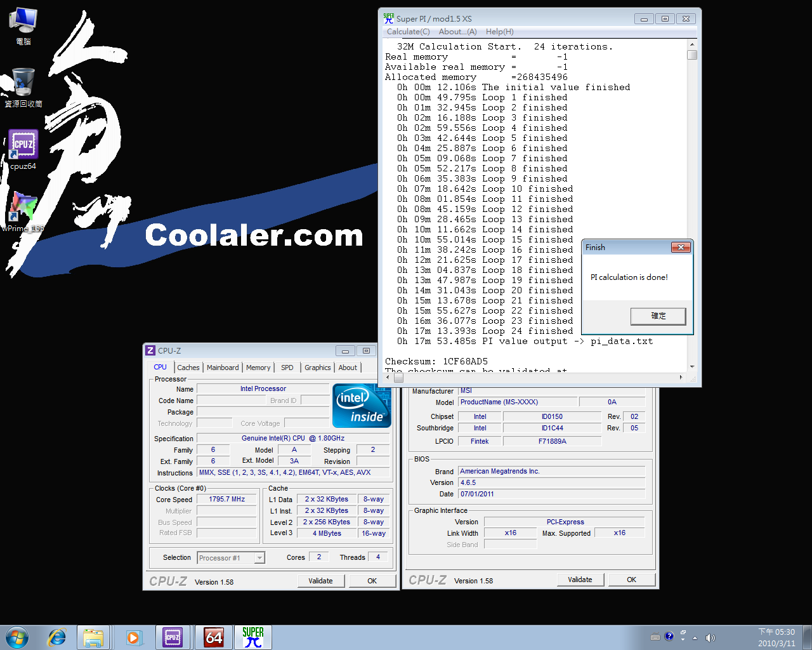Select the cpuz64 desktop shortcut
This screenshot has width=812, height=650.
[23, 150]
